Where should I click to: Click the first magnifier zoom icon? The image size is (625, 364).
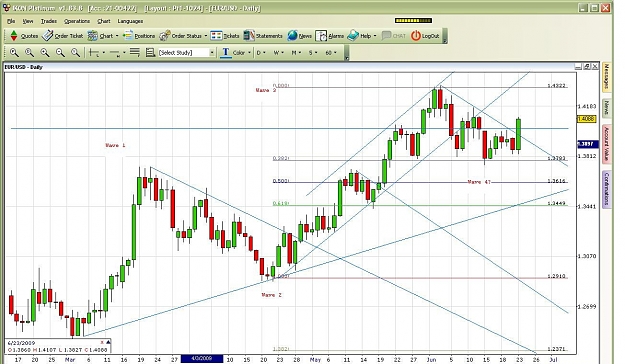coord(14,52)
